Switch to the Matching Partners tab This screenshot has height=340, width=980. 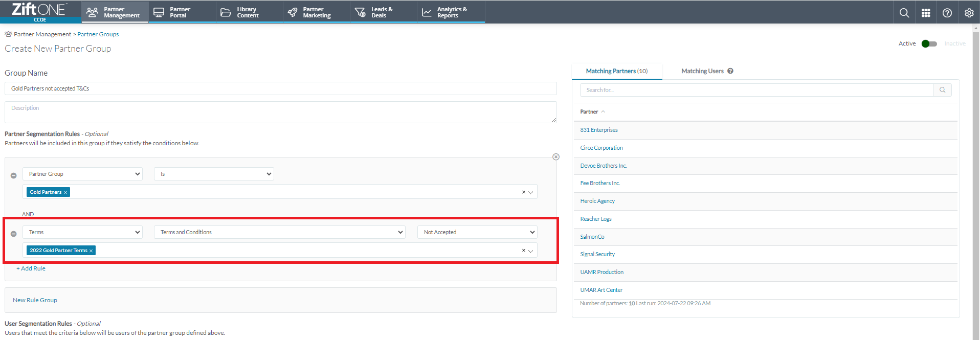click(x=617, y=71)
